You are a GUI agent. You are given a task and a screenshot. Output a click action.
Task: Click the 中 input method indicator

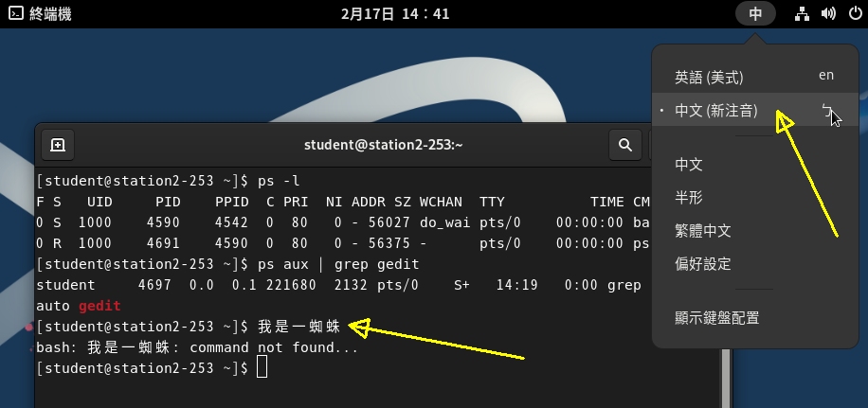755,13
